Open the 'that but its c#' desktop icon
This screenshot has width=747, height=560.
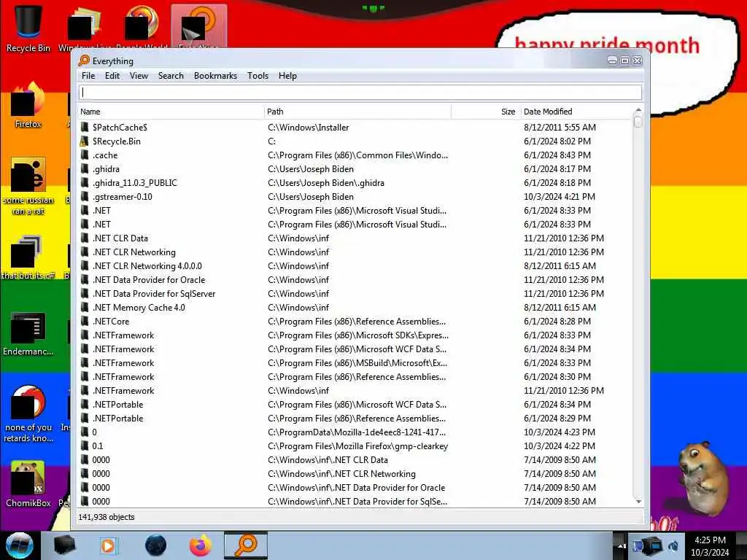[x=28, y=257]
